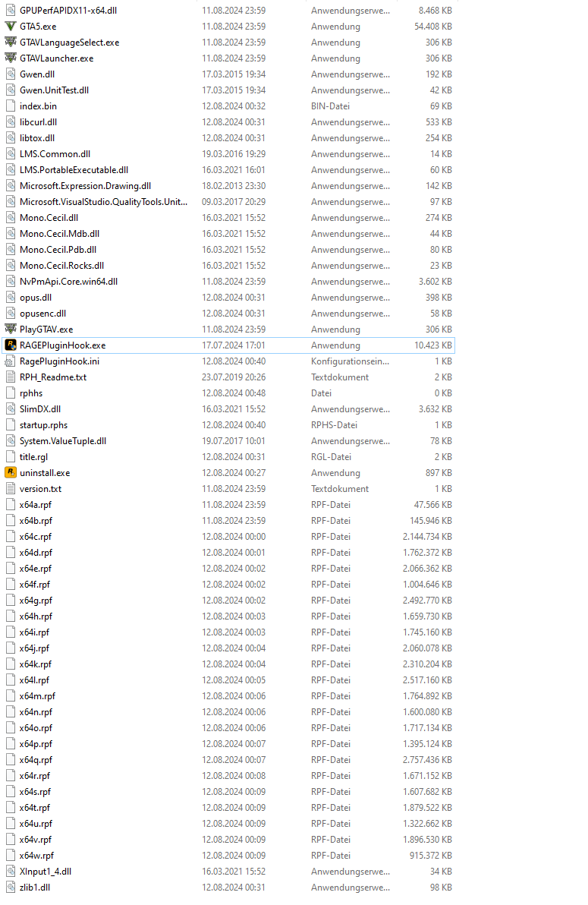Click the Gwen.dll file icon
588x905 pixels.
[11, 74]
